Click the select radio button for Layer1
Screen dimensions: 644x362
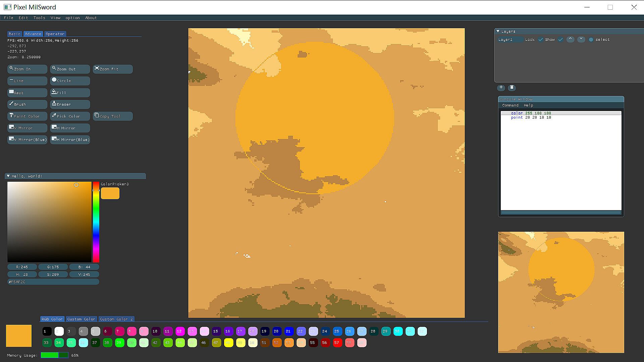(x=591, y=40)
